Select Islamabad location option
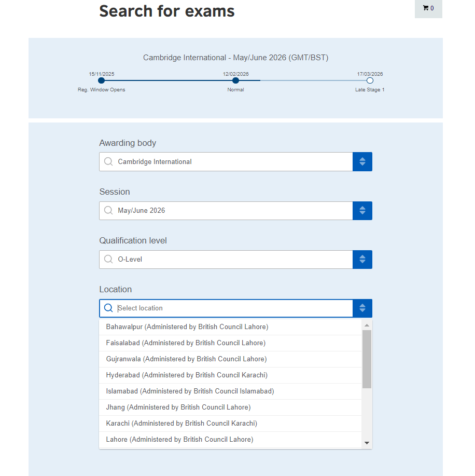The image size is (475, 476). point(190,391)
